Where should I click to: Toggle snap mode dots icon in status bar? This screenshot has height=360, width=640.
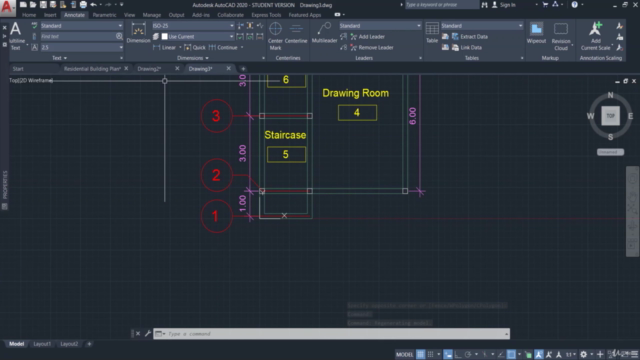pos(430,354)
